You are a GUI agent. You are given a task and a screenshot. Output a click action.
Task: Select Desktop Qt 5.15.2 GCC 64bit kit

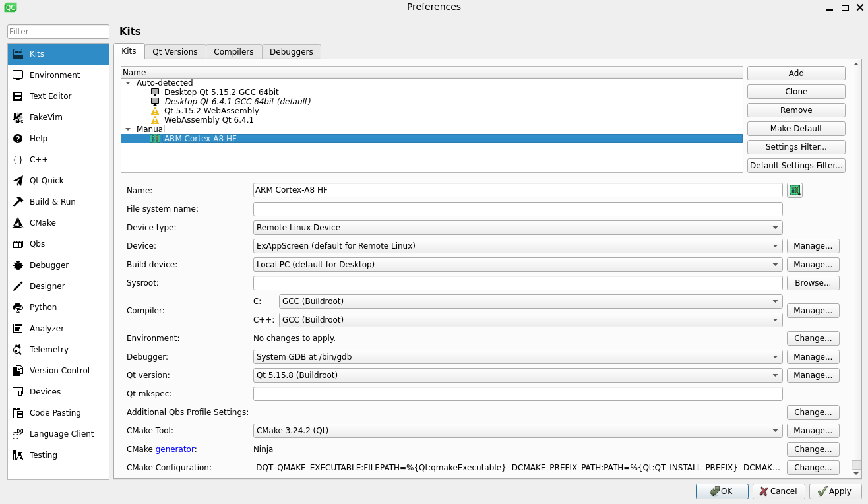pyautogui.click(x=221, y=92)
